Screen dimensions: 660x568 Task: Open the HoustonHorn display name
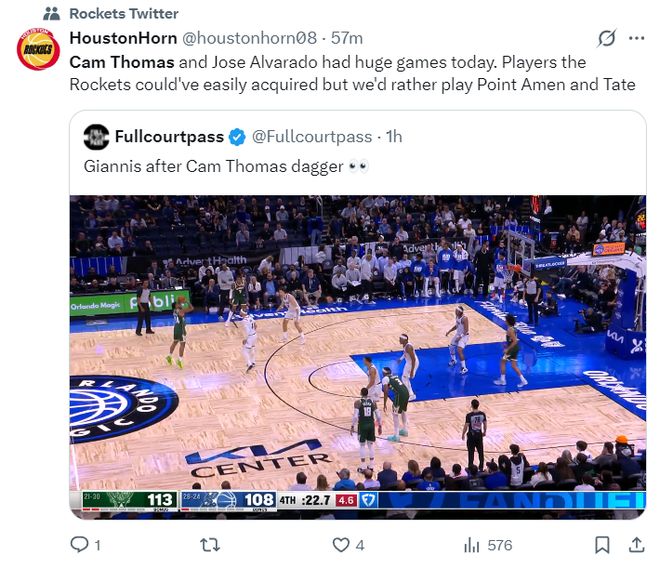[123, 38]
